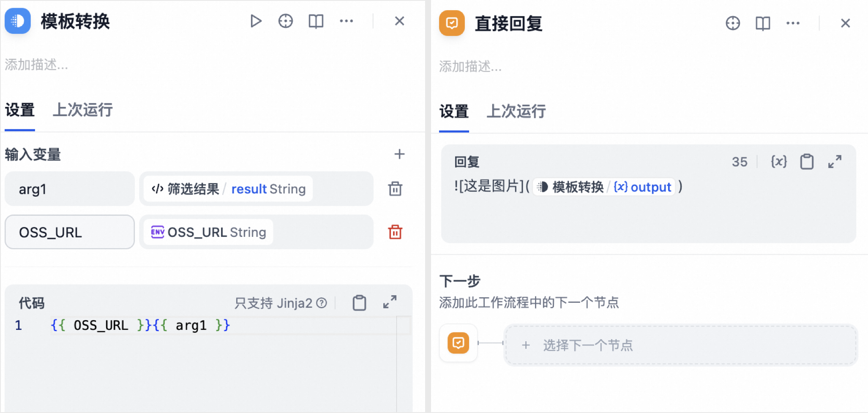
Task: Click the 输入变量 section heading
Action: tap(33, 155)
